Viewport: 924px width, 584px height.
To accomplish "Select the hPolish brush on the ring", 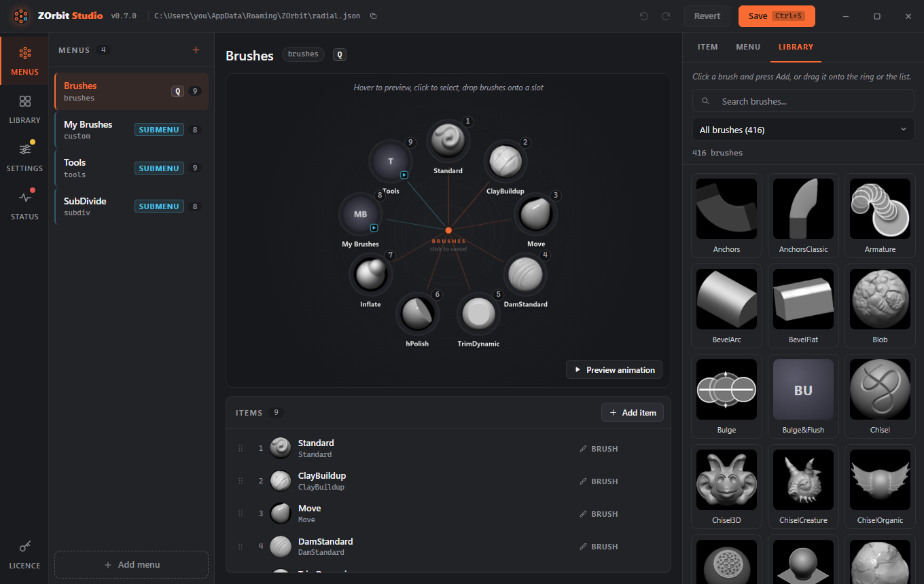I will 417,314.
